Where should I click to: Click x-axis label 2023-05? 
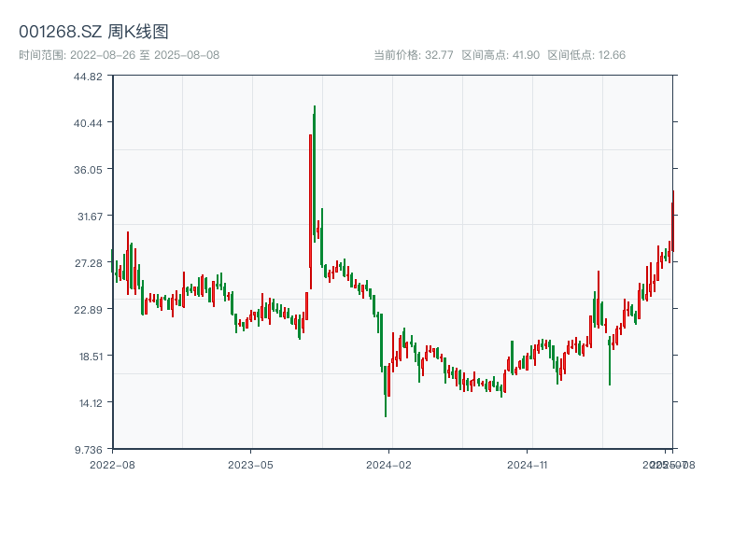[250, 465]
